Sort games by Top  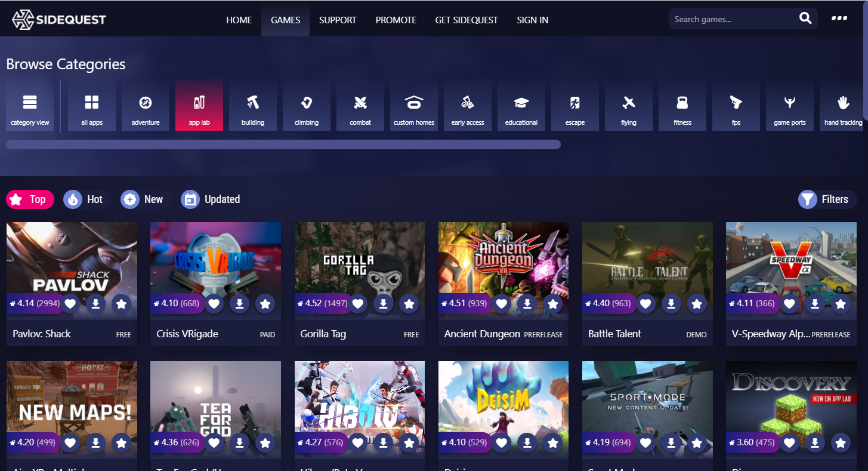30,199
